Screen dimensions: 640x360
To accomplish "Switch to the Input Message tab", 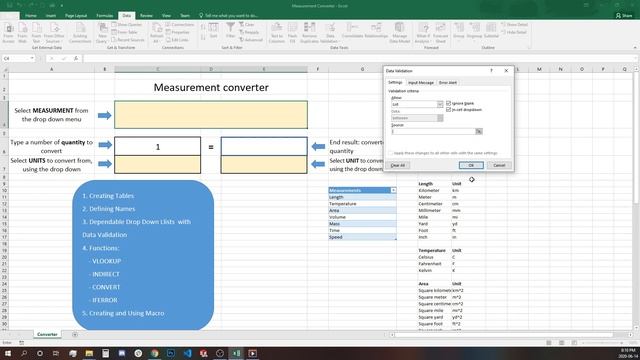I will click(x=421, y=83).
